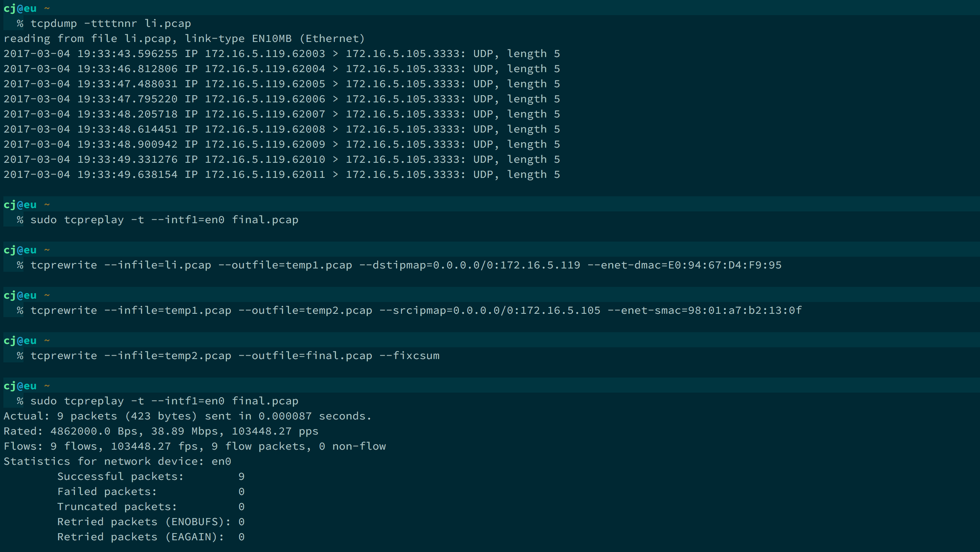Click the packet line timestamped 19:33:46.812806
Screen dimensions: 980x552
[x=281, y=69]
